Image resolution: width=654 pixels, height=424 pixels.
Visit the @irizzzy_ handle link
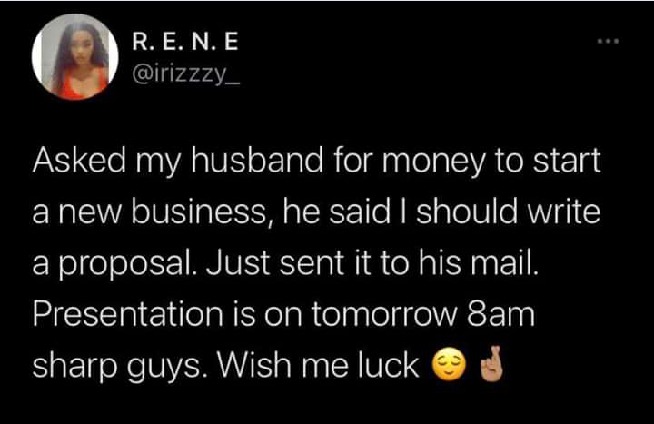click(x=186, y=75)
